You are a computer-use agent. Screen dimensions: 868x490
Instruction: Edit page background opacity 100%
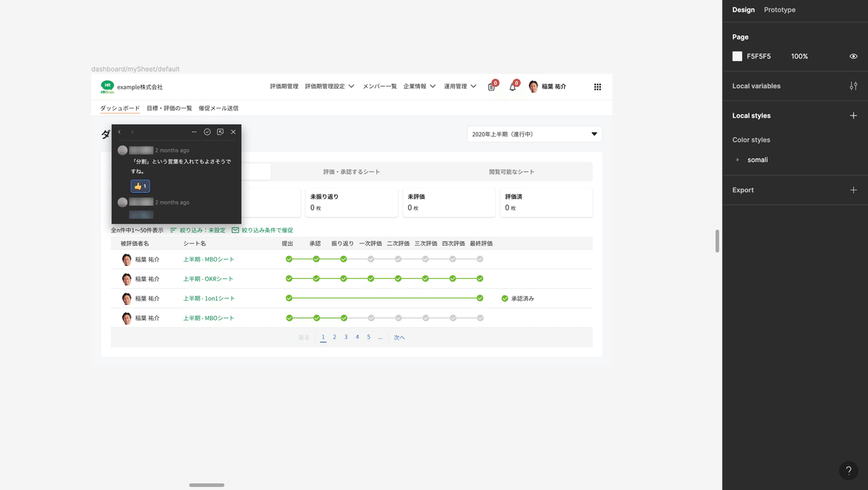click(x=799, y=56)
